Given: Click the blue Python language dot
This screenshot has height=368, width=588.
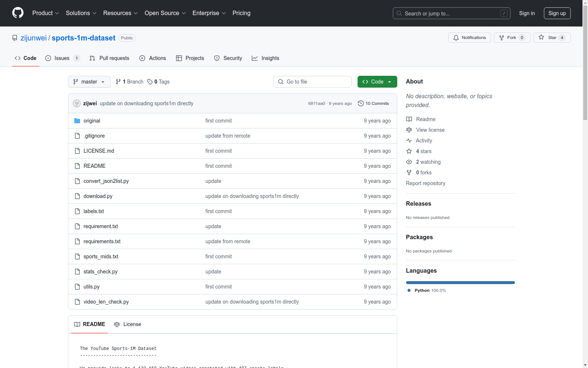Looking at the screenshot, I should (409, 290).
